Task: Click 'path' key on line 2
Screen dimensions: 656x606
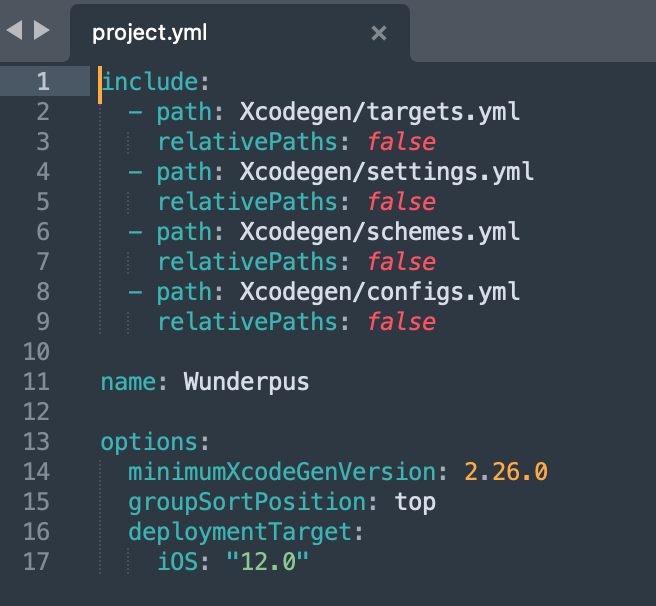Action: click(x=184, y=113)
